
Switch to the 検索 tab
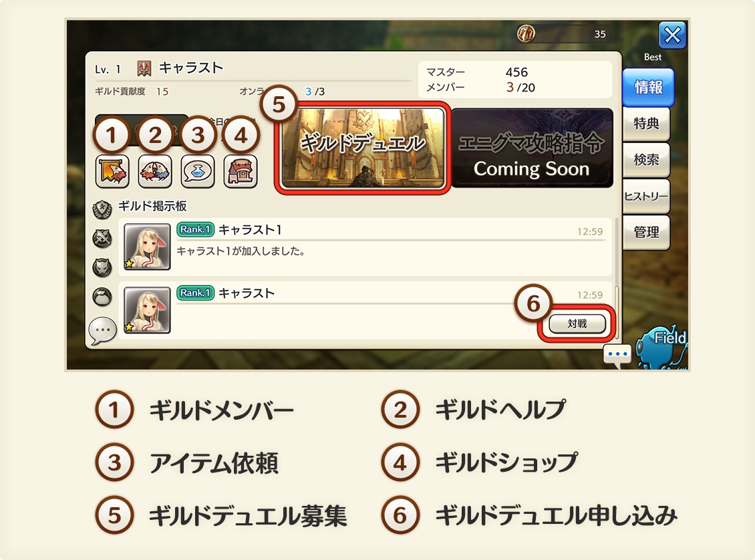tap(646, 160)
